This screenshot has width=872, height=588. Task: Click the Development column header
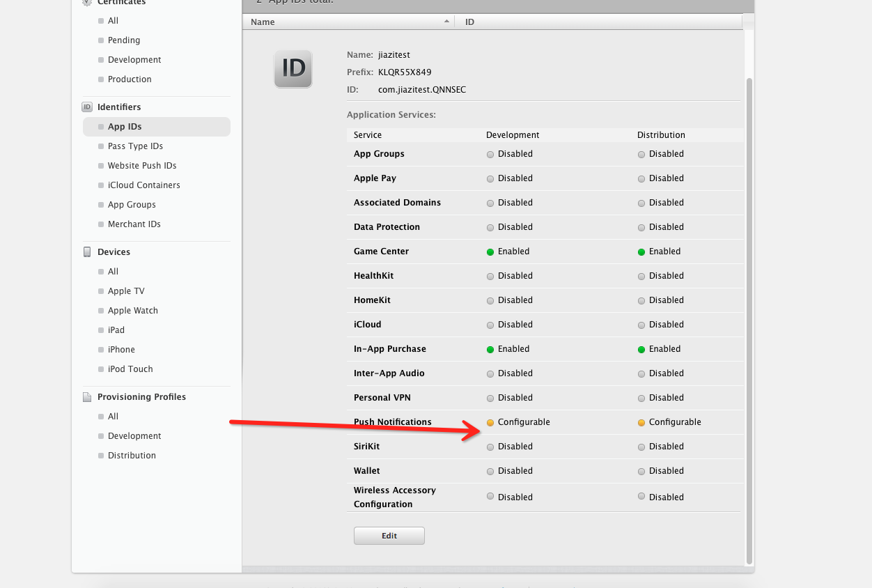click(x=513, y=135)
